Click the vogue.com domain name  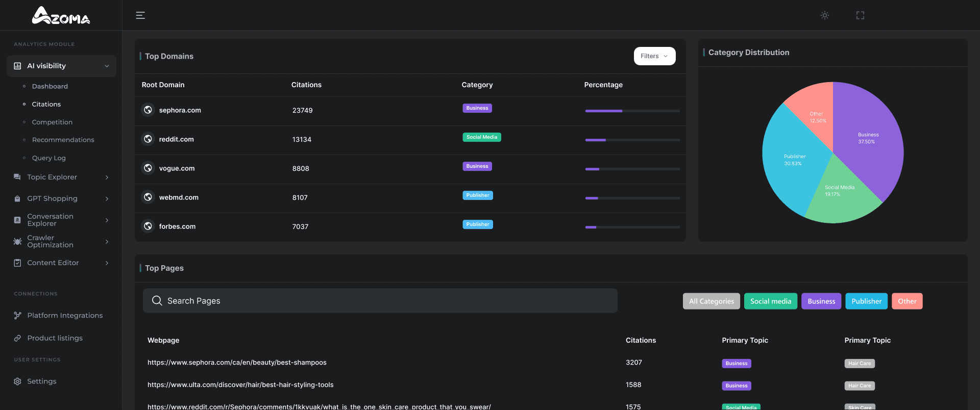[177, 168]
